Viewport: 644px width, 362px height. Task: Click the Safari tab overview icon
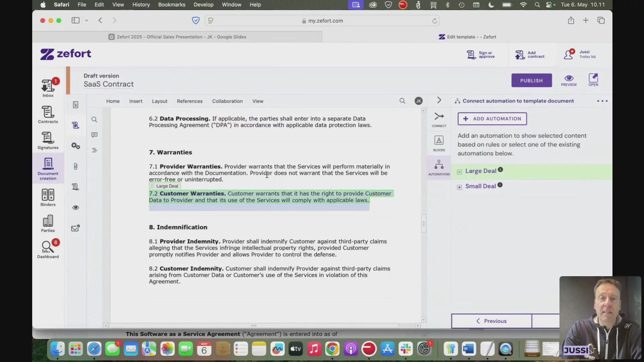[601, 20]
